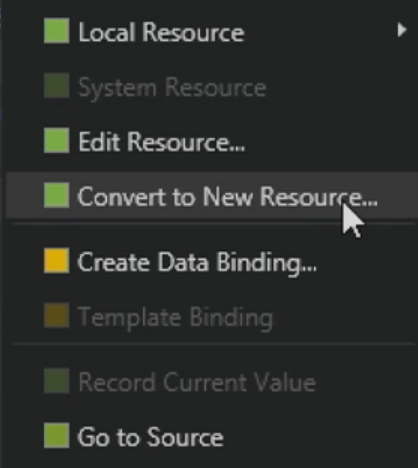
Task: Click the dimmed Record Current Value label
Action: click(197, 382)
